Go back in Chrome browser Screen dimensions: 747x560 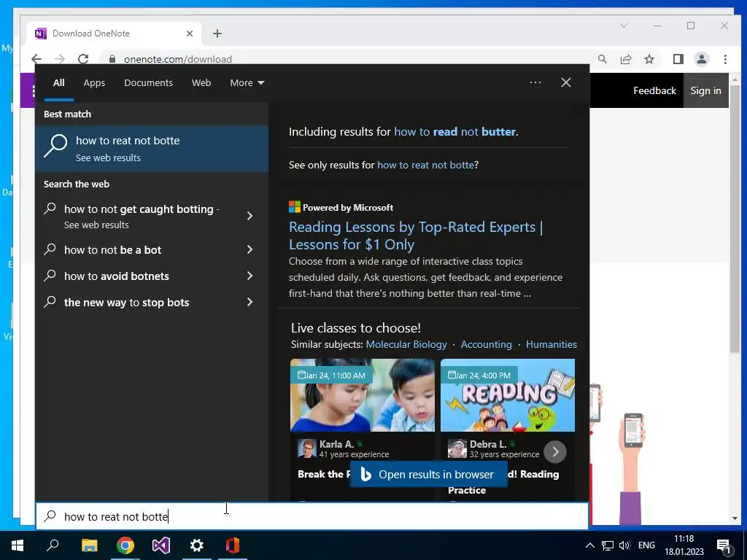(x=36, y=59)
